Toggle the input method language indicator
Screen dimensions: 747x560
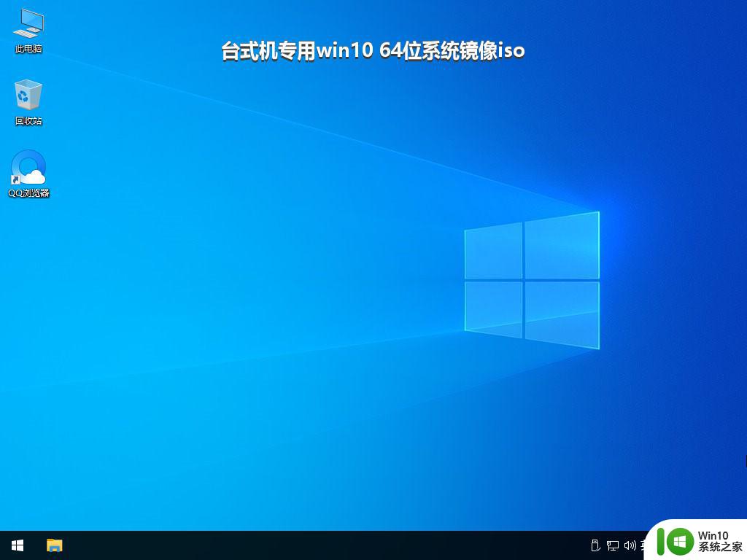tap(643, 545)
